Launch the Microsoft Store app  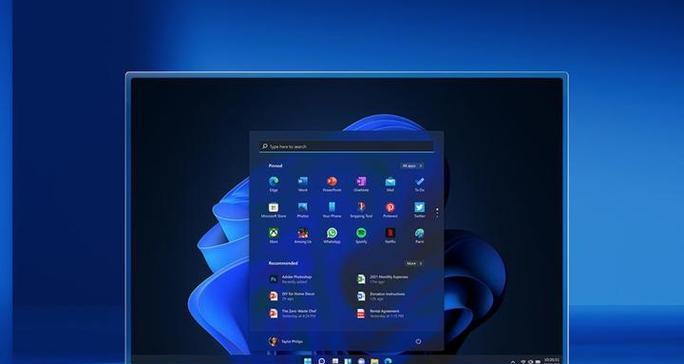coord(274,210)
